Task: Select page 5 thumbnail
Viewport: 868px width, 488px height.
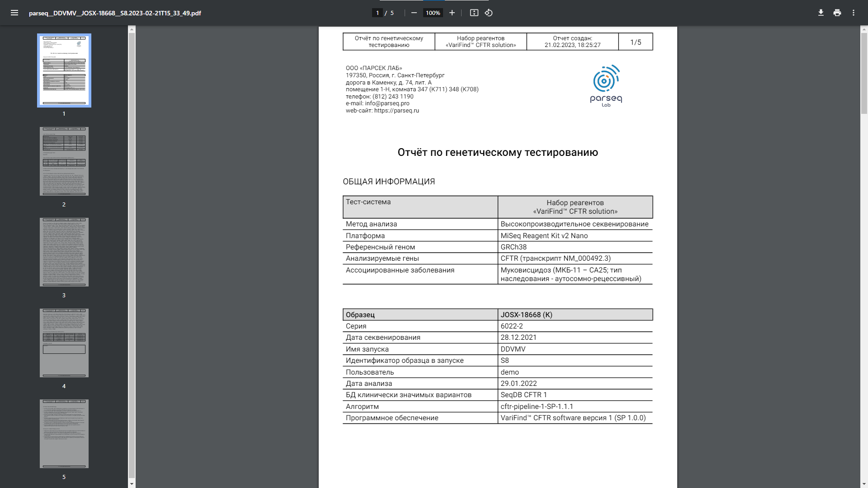Action: click(64, 434)
